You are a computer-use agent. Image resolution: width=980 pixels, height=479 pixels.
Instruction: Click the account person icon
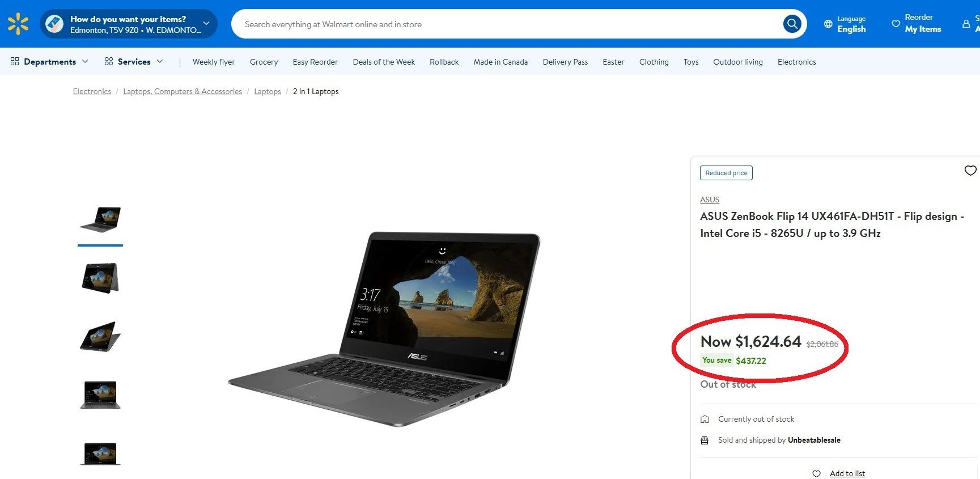click(966, 24)
